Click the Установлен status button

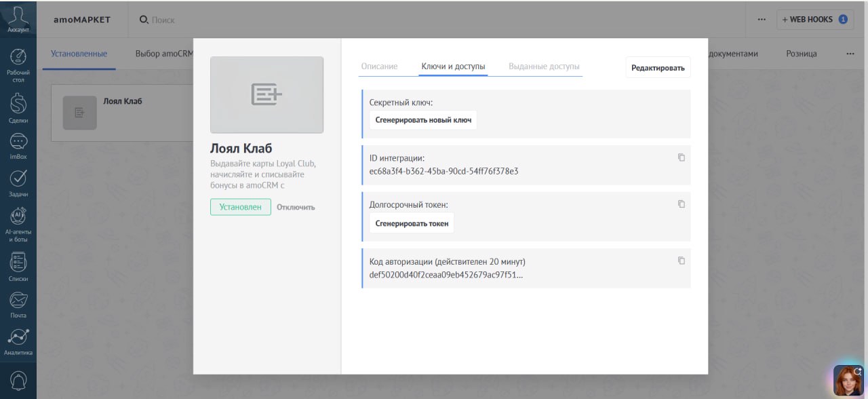240,207
